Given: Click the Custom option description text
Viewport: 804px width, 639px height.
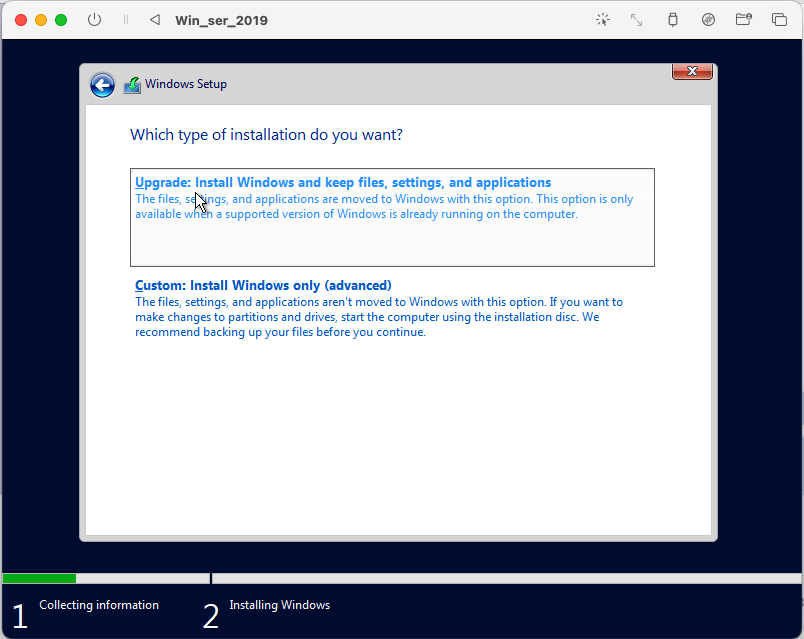Looking at the screenshot, I should (379, 317).
